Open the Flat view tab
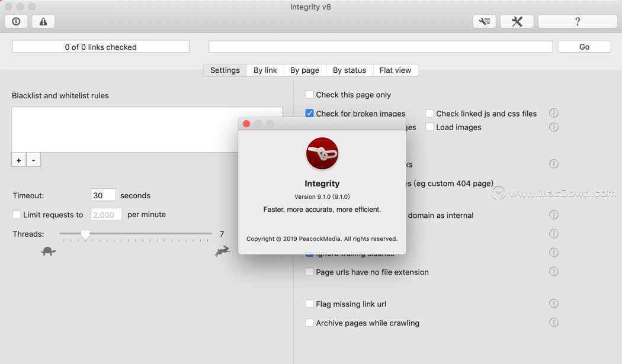622x364 pixels. pyautogui.click(x=396, y=70)
